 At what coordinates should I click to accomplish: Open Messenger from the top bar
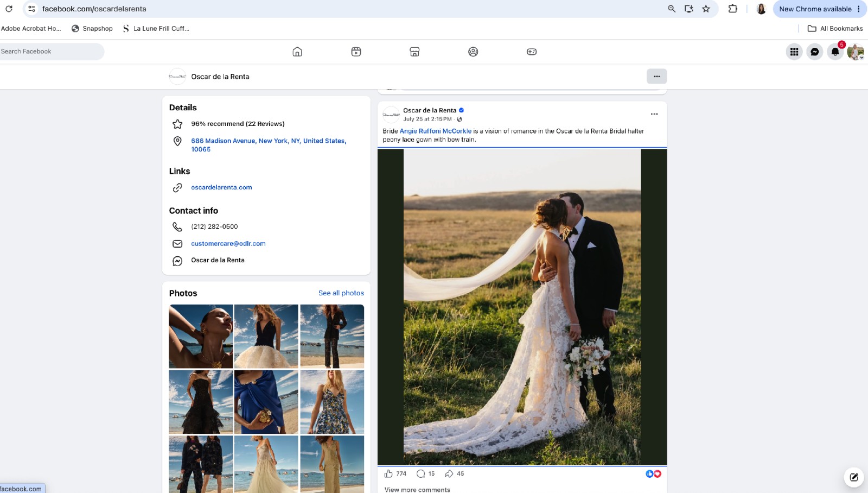(x=815, y=52)
